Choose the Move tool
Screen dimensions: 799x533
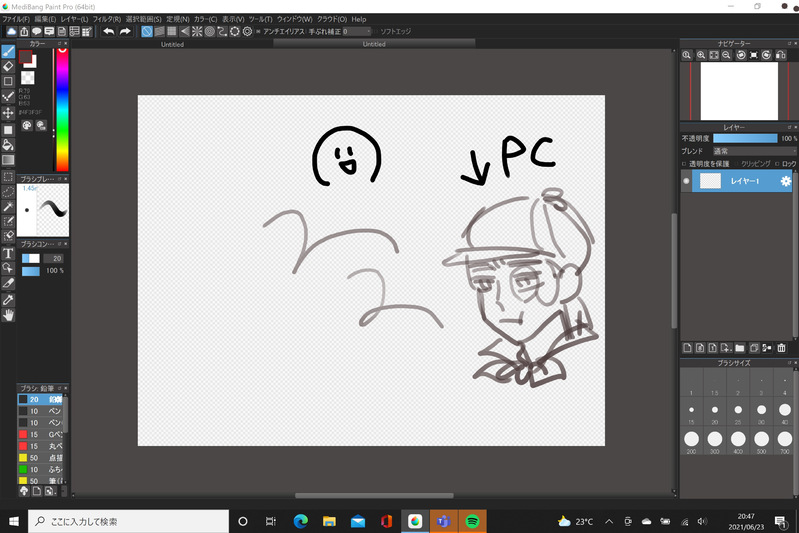(8, 113)
